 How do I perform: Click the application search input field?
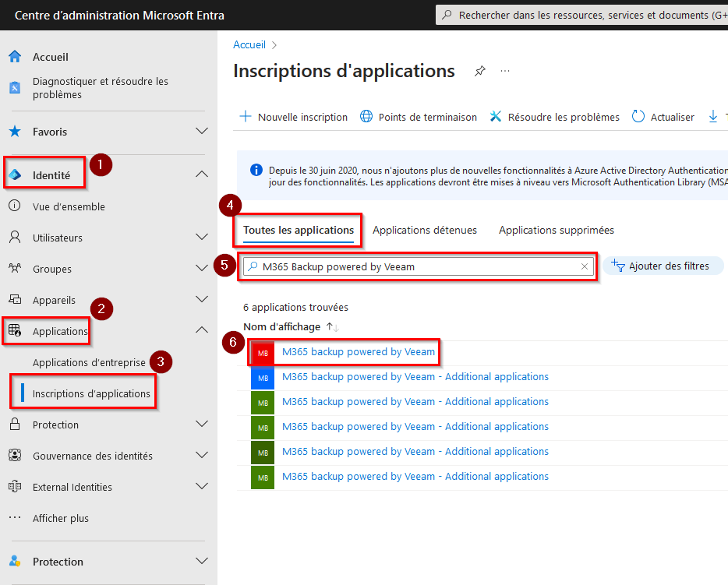(x=418, y=266)
